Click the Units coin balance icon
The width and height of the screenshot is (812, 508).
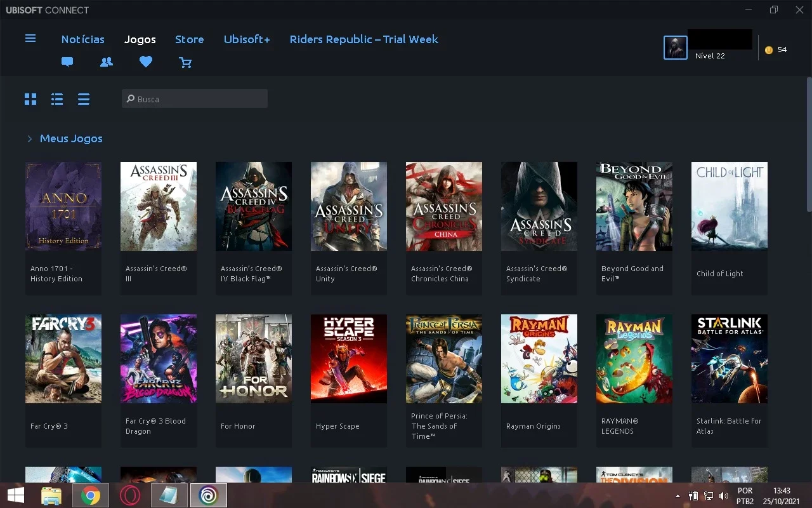[x=769, y=50]
